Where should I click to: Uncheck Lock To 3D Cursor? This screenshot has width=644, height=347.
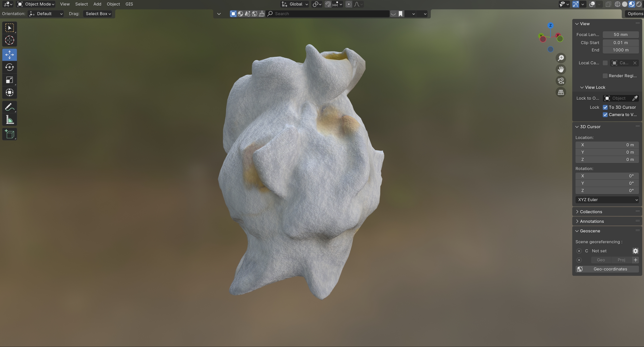[x=605, y=107]
